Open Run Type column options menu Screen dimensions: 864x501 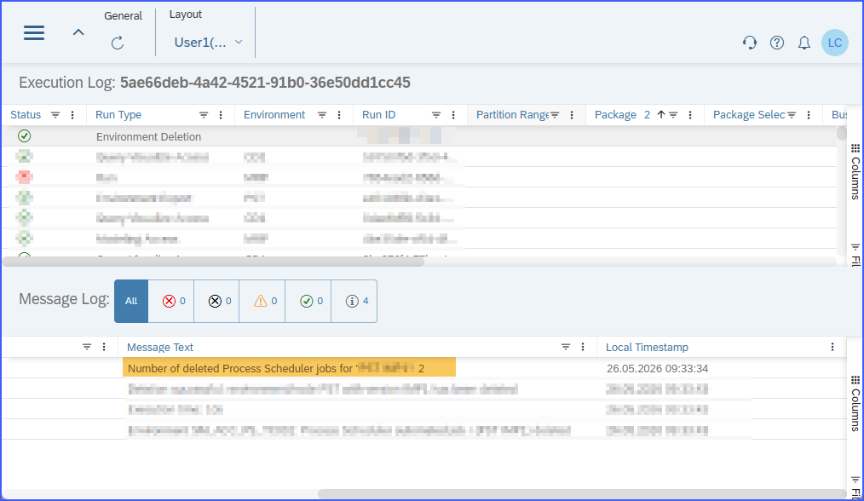click(x=220, y=115)
